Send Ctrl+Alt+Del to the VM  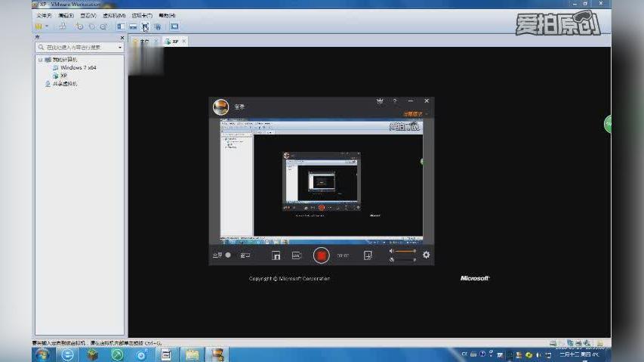click(63, 26)
